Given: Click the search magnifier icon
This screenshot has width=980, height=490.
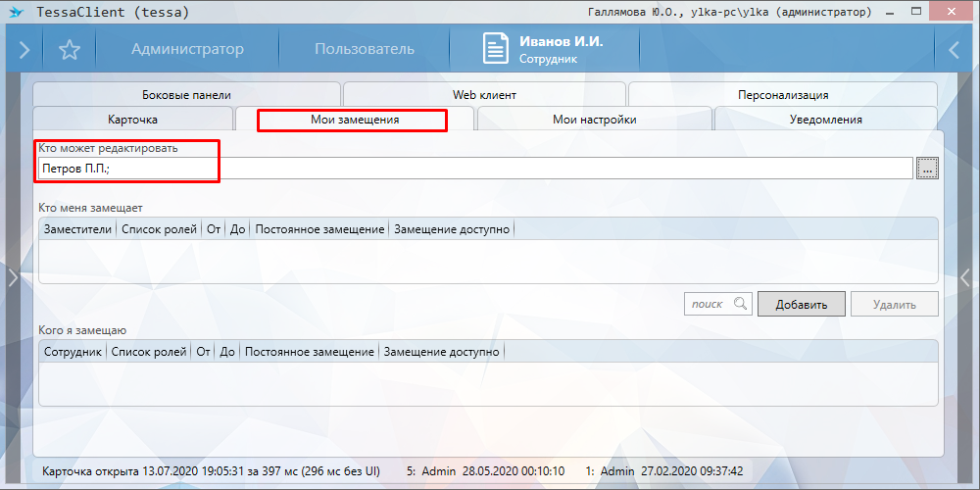Looking at the screenshot, I should click(740, 304).
